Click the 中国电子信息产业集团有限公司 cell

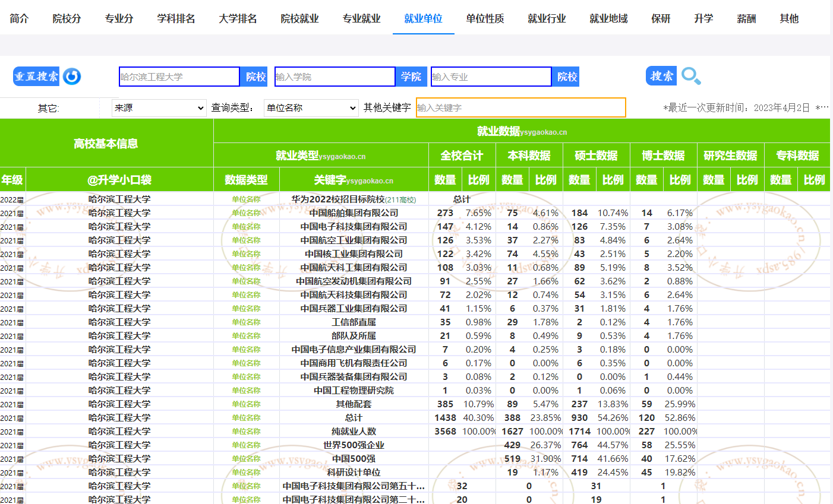[x=354, y=349]
